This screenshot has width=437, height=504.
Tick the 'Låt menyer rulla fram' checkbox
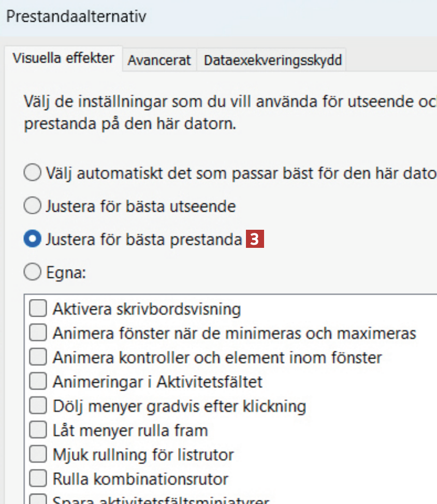coord(38,431)
